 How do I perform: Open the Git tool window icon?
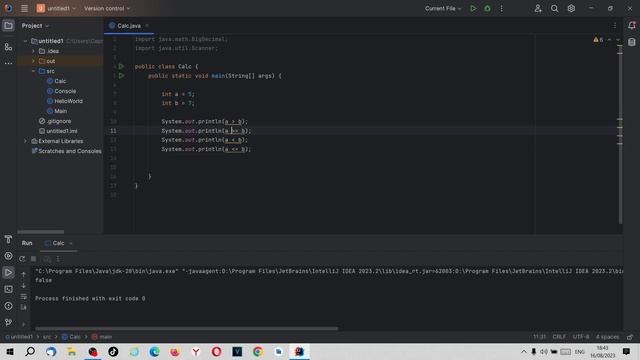click(8, 322)
